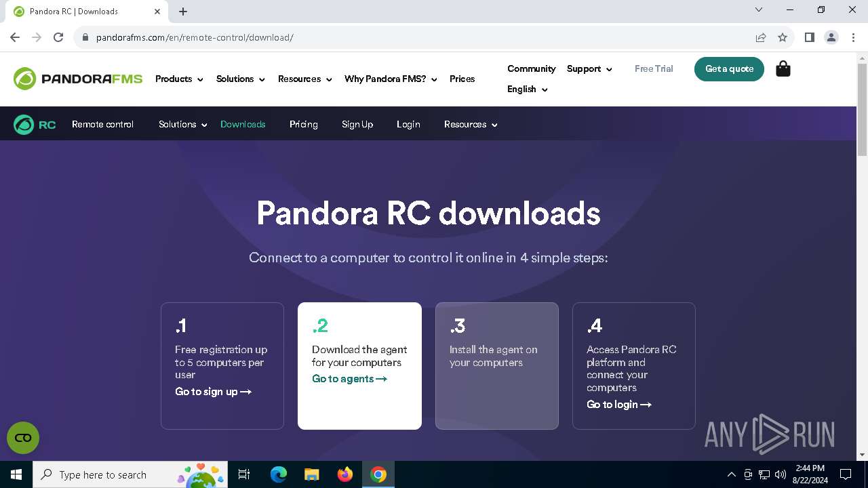Click the browser back arrow

tap(15, 37)
